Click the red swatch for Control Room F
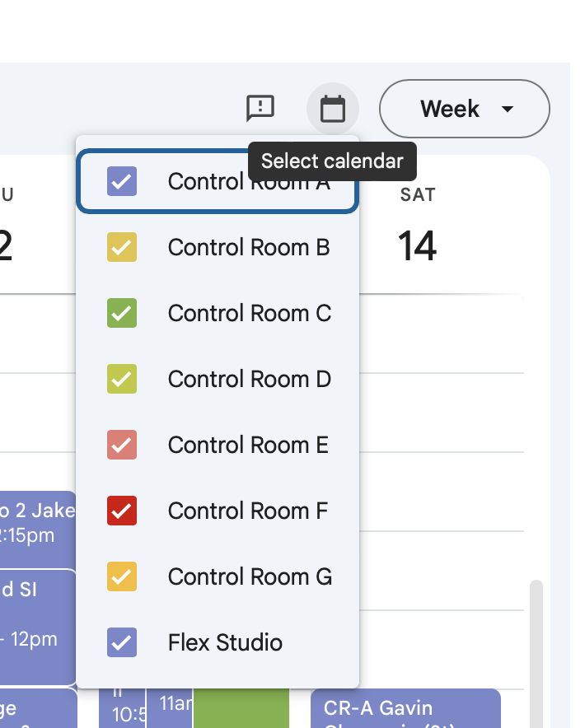 coord(121,511)
